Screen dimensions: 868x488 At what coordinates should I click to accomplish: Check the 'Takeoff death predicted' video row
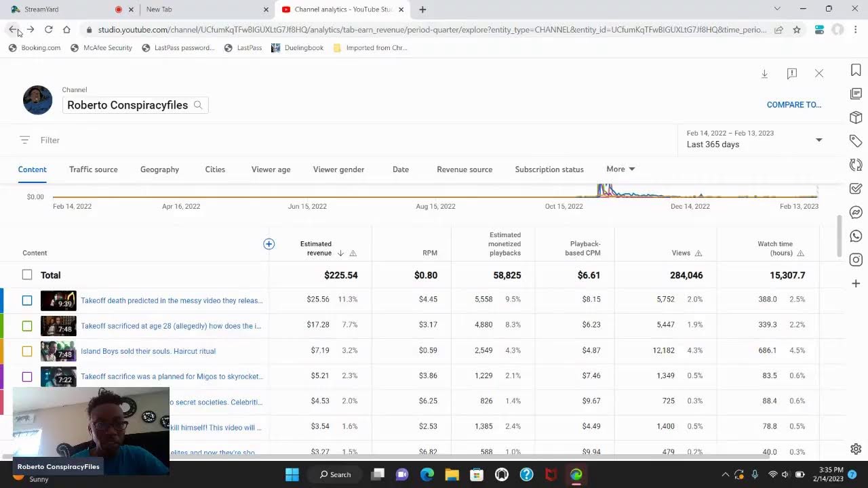click(x=27, y=300)
